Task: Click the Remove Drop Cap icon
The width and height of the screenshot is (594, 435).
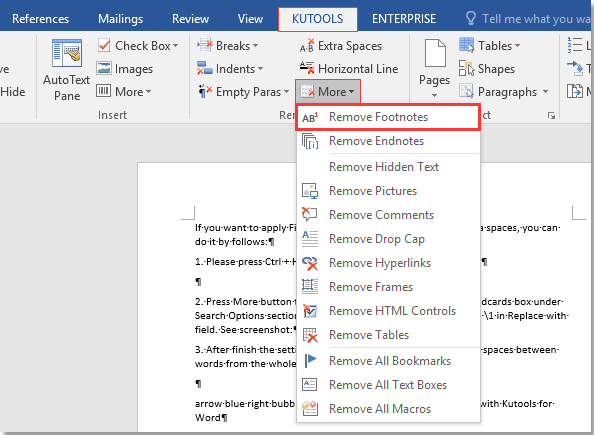Action: pos(310,239)
